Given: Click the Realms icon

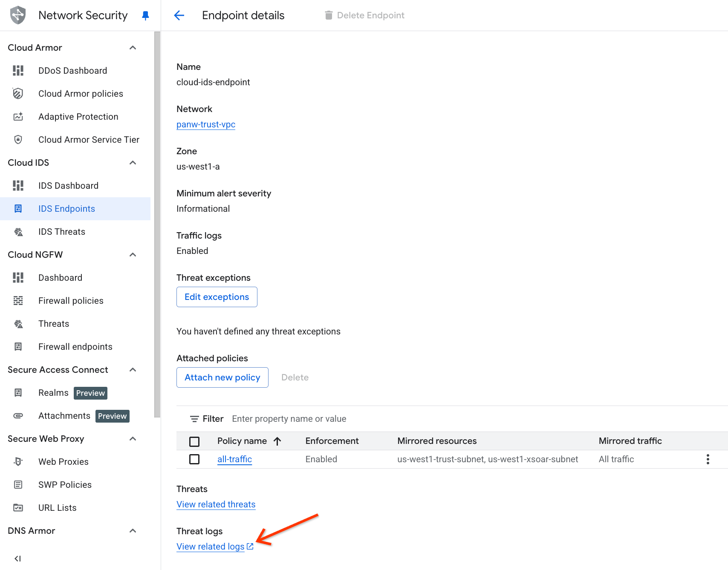Looking at the screenshot, I should [x=18, y=393].
